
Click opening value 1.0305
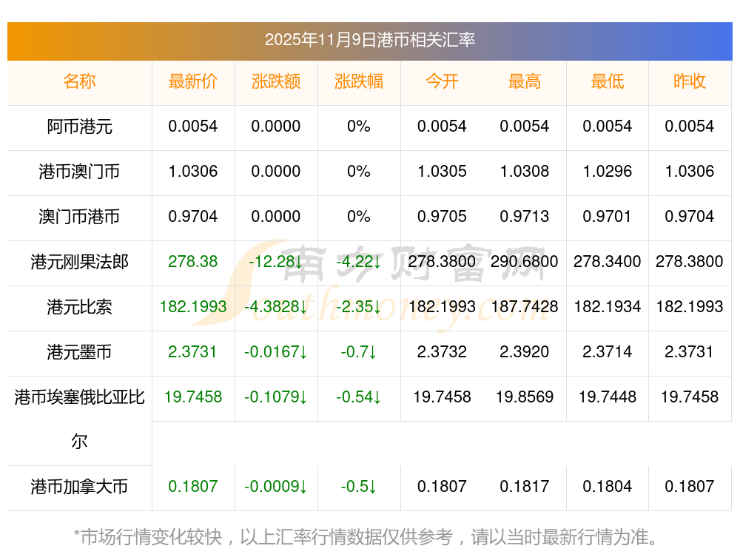click(x=442, y=172)
